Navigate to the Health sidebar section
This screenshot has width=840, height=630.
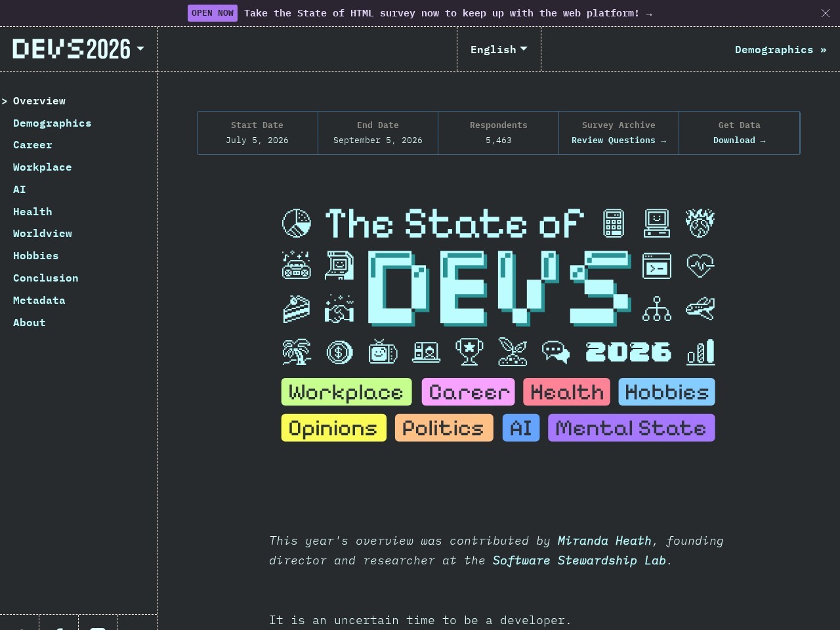tap(33, 212)
